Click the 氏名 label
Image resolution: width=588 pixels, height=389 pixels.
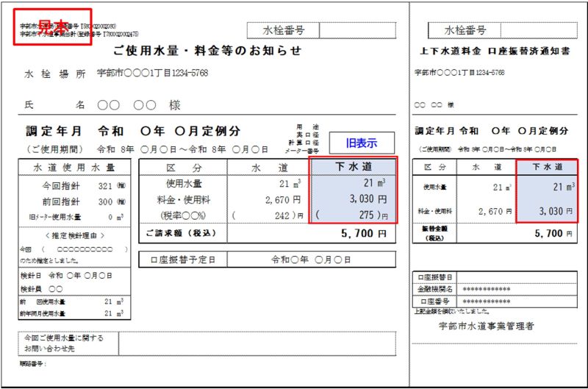[x=54, y=104]
